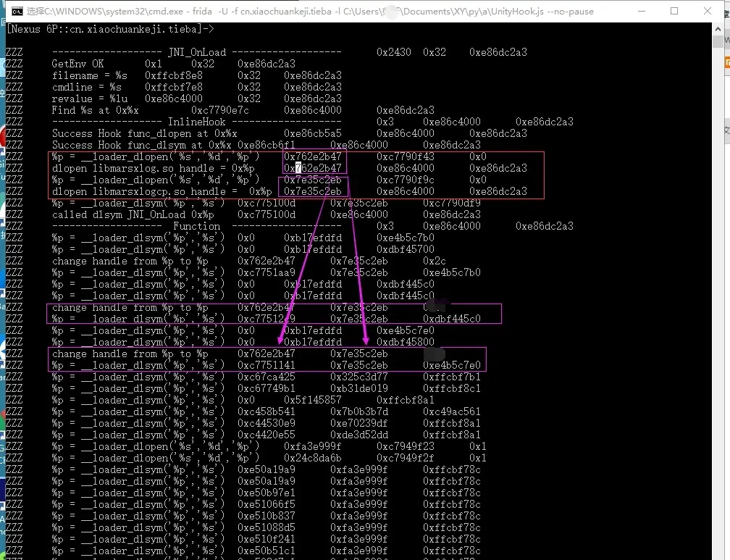Screen dimensions: 730x560
Task: Select 'Success Hook func_dlopen at 0x%x' text
Action: tap(145, 134)
